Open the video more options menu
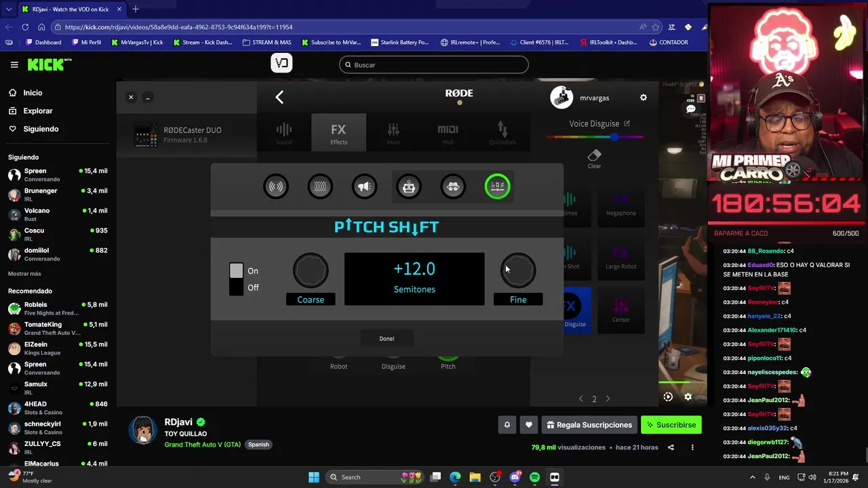The image size is (868, 488). click(x=692, y=447)
